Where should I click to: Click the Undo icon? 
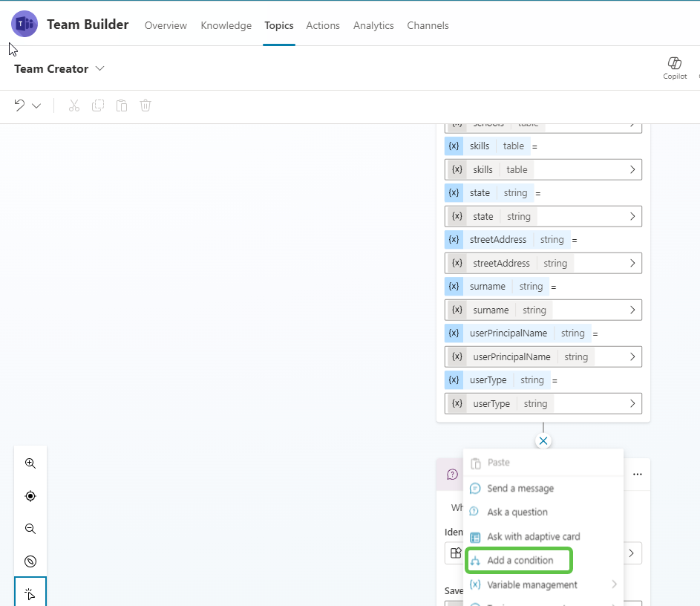tap(20, 105)
